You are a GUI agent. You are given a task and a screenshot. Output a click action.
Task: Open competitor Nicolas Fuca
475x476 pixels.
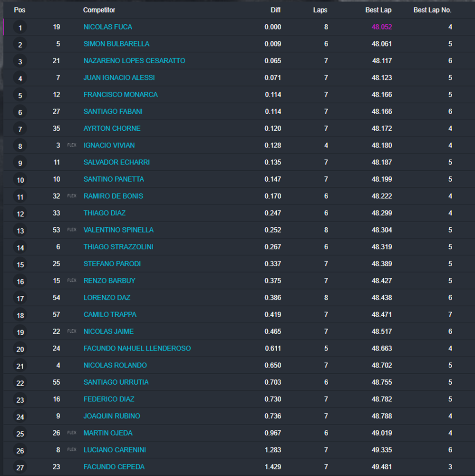pos(107,27)
